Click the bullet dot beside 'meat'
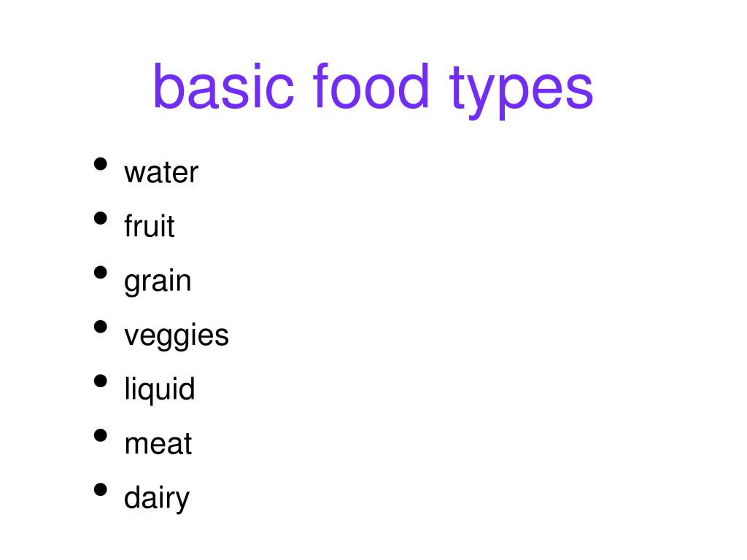This screenshot has height=560, width=747. 101,435
